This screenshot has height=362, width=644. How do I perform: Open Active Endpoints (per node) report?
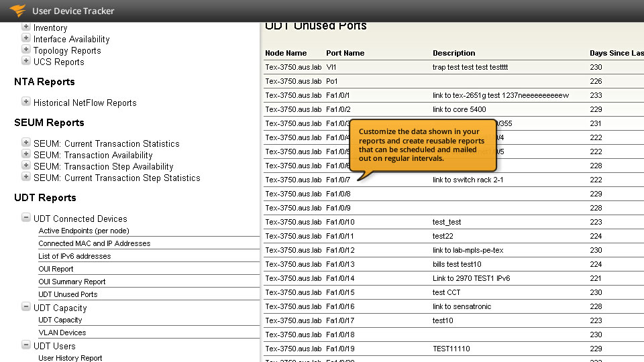point(84,231)
